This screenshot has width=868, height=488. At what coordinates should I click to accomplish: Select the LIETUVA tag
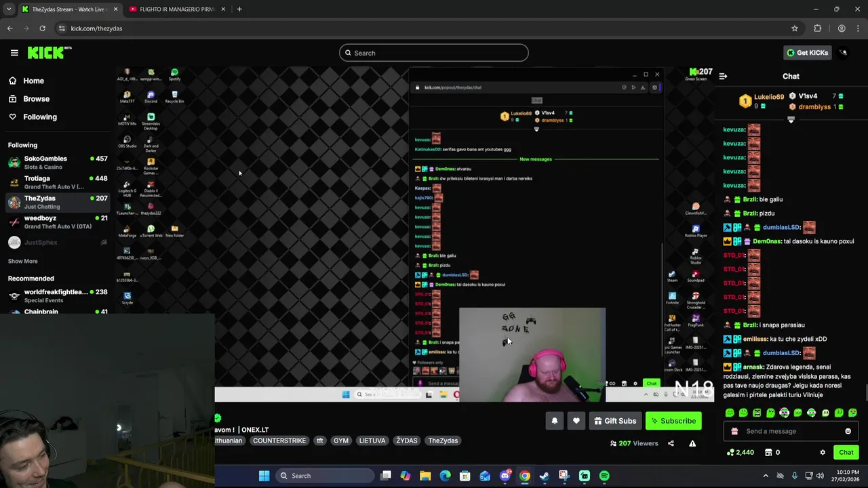pyautogui.click(x=372, y=441)
